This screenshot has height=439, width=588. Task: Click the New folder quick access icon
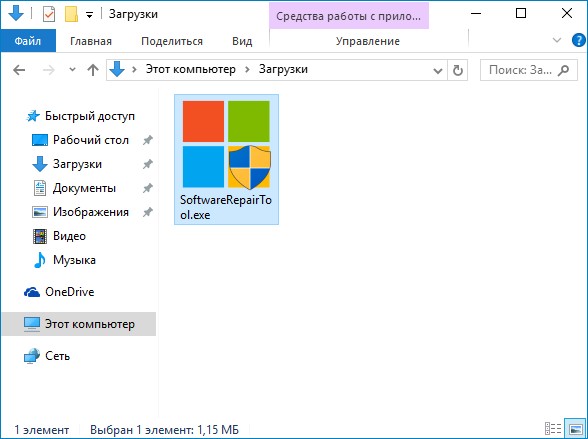[71, 14]
